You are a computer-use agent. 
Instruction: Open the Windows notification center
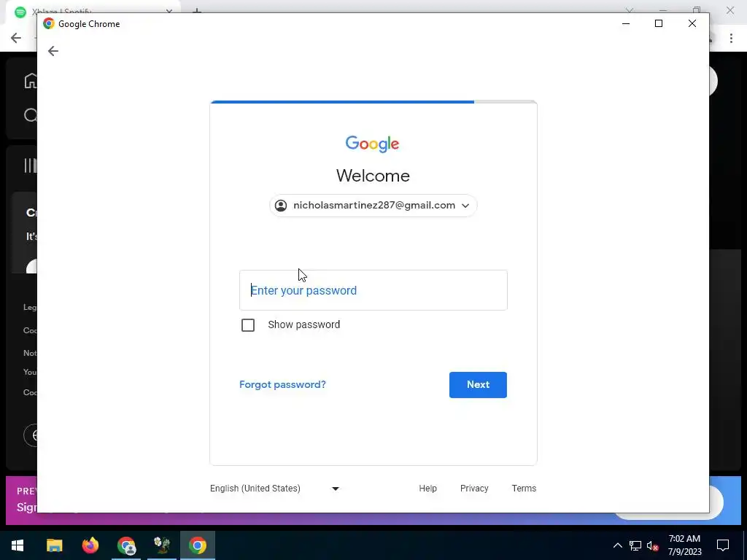click(x=723, y=545)
